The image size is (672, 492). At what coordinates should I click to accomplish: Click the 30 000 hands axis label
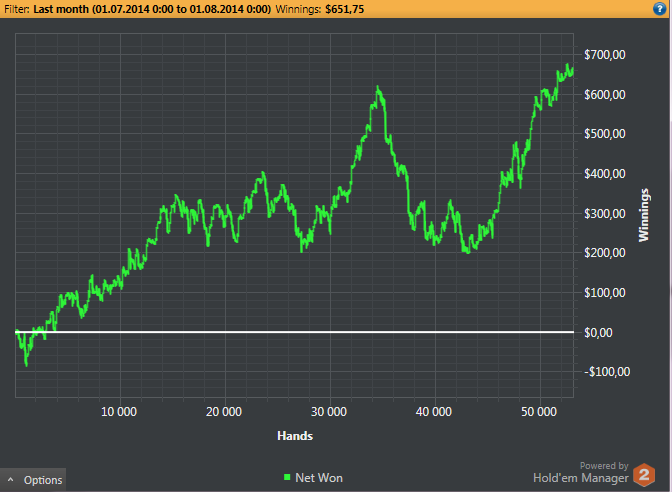point(329,412)
